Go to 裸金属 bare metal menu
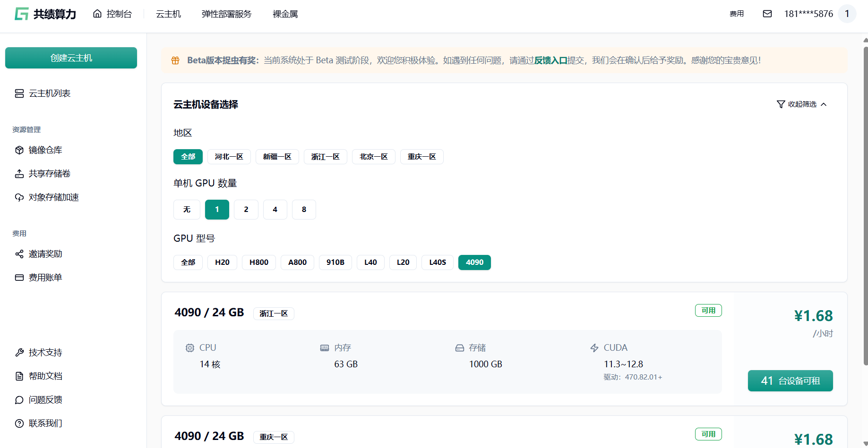Screen dimensions: 868x448 pyautogui.click(x=285, y=14)
